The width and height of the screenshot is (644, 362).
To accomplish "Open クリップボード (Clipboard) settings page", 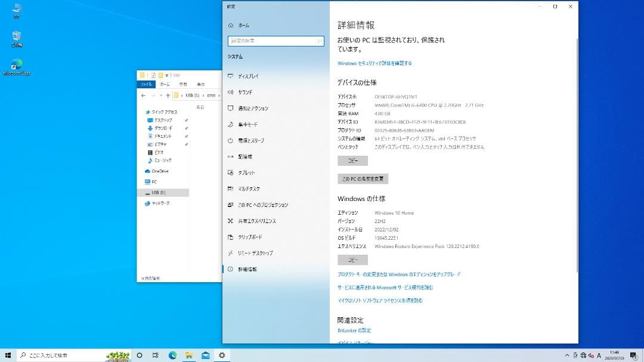I will coord(250,237).
